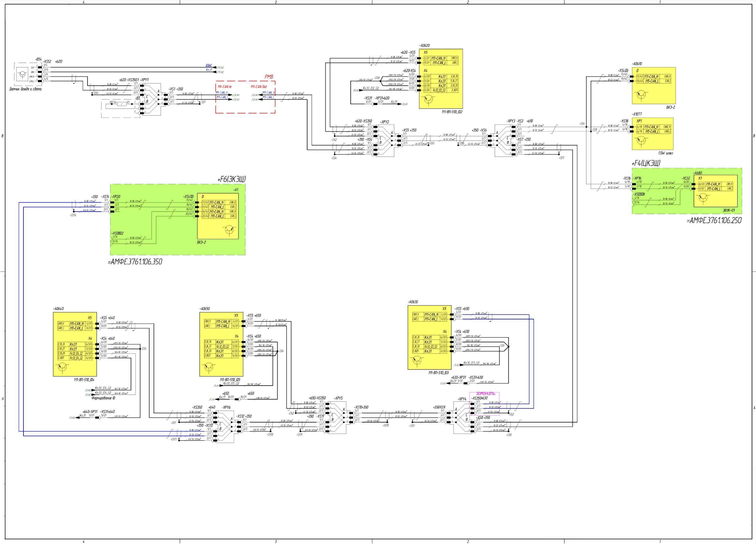The height and width of the screenshot is (544, 756).
Task: Click the -B54 designator label
Action: point(38,59)
